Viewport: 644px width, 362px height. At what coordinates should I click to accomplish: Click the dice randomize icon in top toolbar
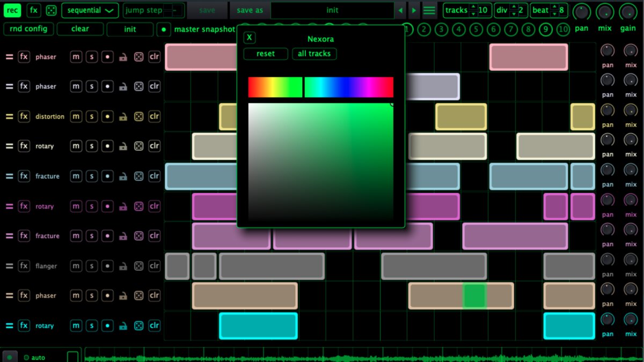(50, 10)
